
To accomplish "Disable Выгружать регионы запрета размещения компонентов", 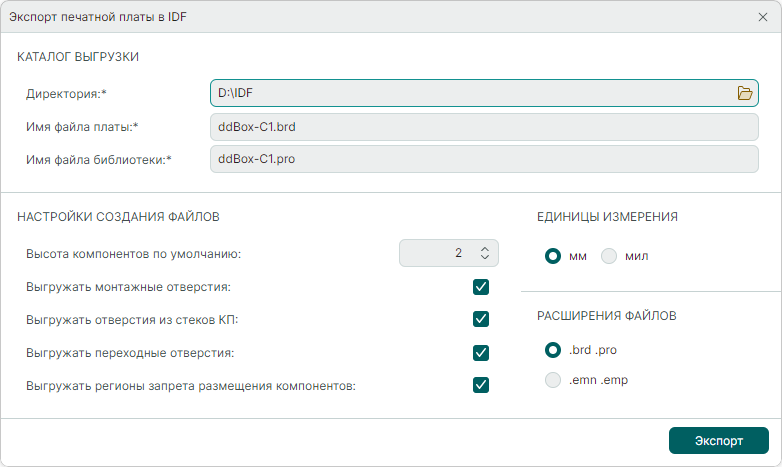I will pos(481,385).
